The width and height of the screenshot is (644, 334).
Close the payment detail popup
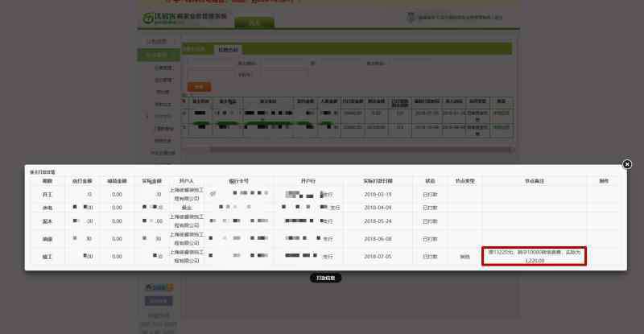click(x=627, y=164)
